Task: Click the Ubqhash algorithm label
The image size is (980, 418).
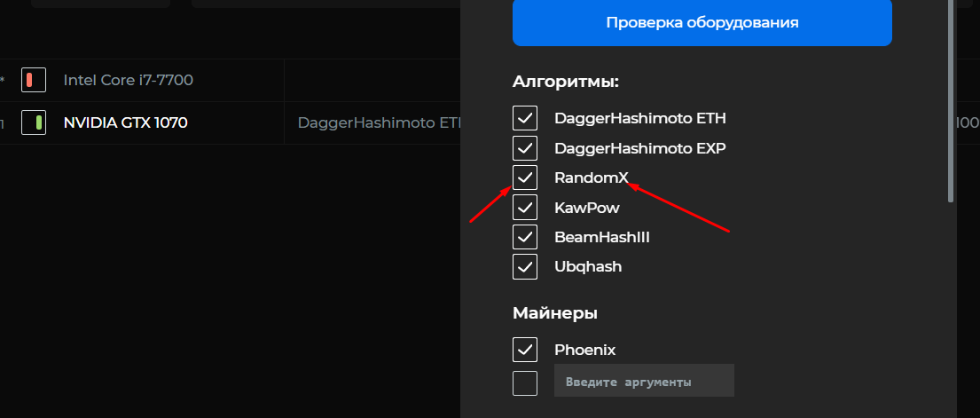Action: pos(588,266)
